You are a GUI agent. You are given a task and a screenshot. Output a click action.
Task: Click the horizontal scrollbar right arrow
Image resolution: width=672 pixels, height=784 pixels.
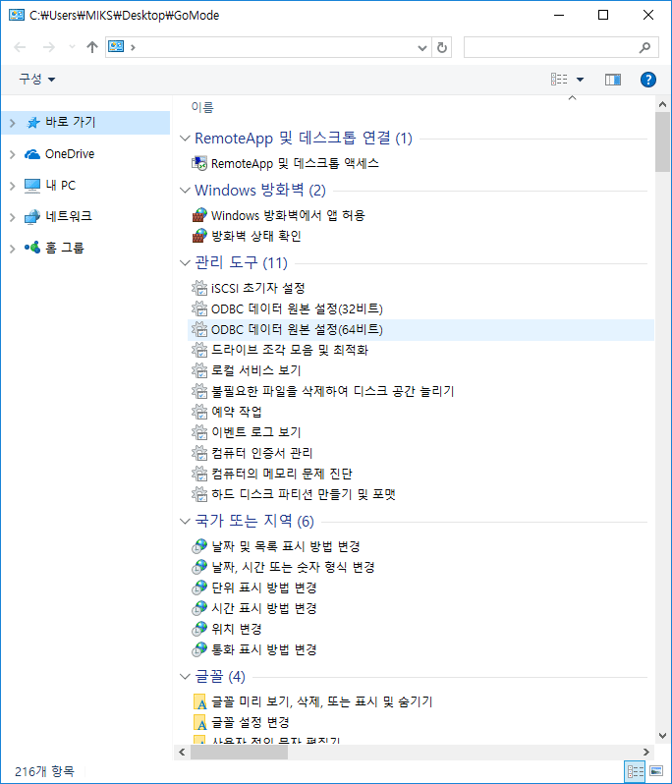[x=646, y=752]
